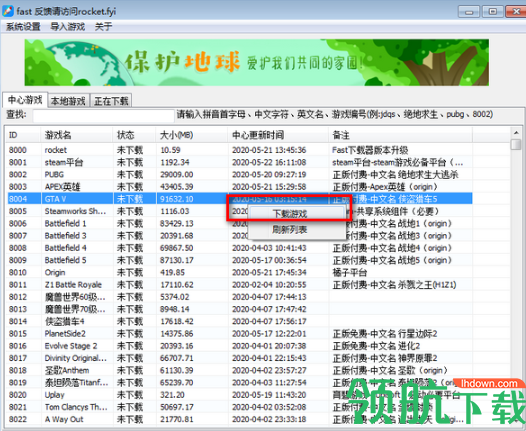Viewport: 526px width, 431px height.
Task: Select the GTA V game row
Action: click(240, 199)
